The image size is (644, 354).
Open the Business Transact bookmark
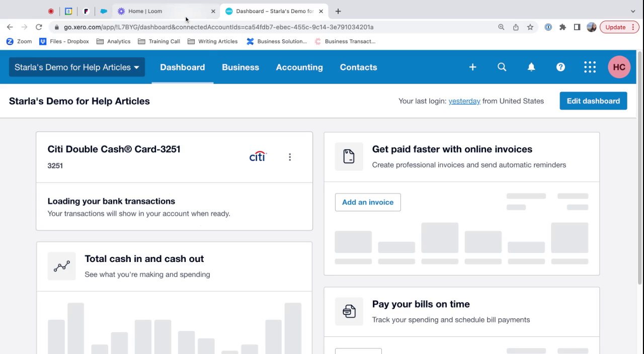(345, 41)
